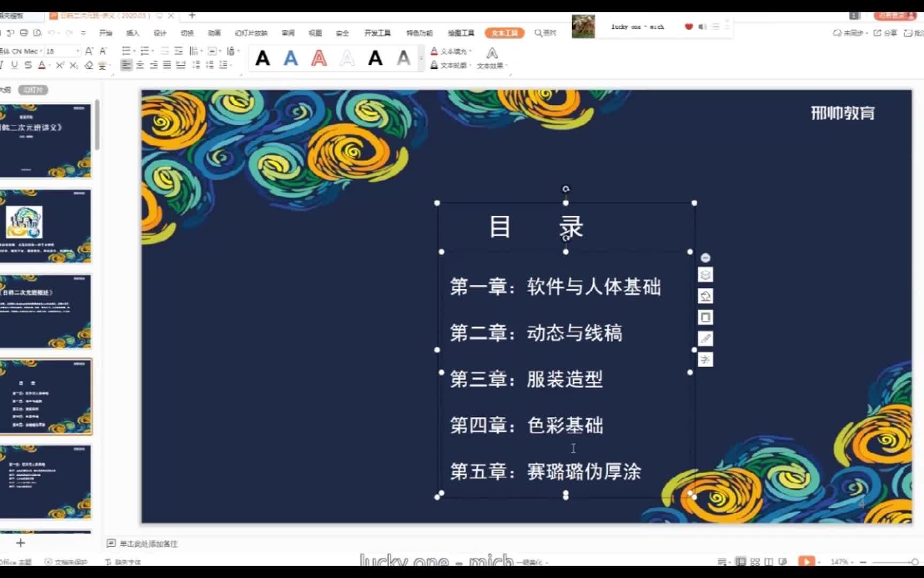Click the shape outline square floating icon
The image size is (924, 578).
[x=705, y=317]
